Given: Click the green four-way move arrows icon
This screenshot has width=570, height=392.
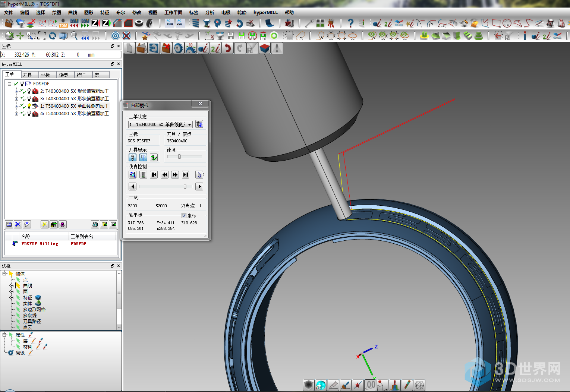Looking at the screenshot, I should point(20,36).
